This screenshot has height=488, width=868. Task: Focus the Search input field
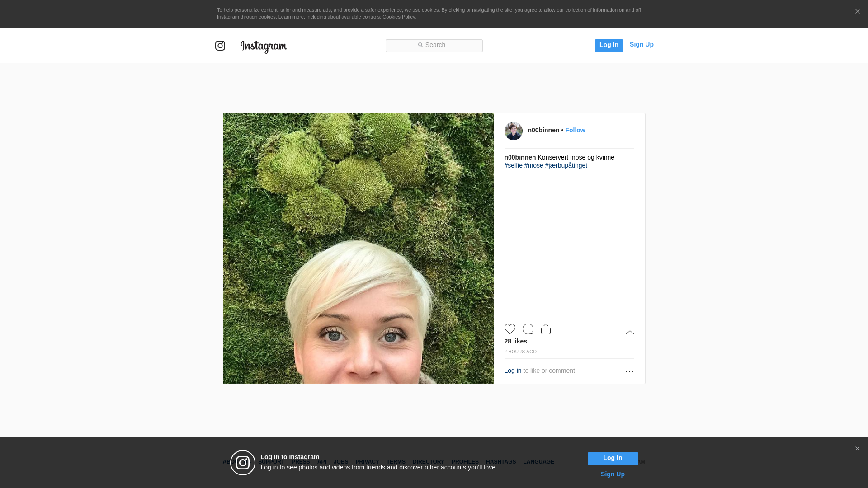[x=434, y=45]
